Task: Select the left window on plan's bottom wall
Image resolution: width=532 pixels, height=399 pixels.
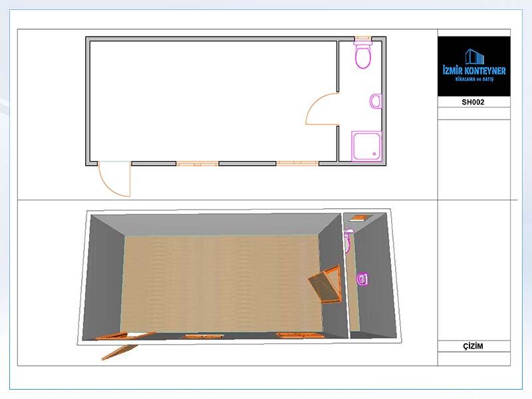Action: (x=198, y=163)
